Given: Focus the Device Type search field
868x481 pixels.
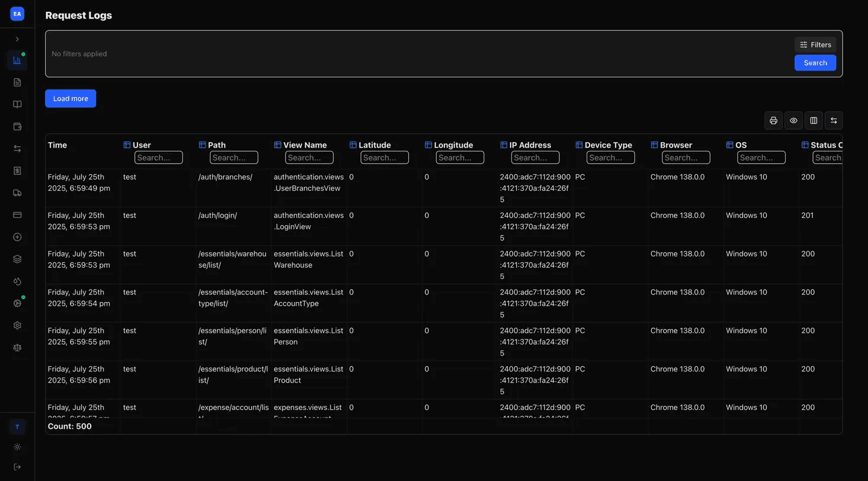Looking at the screenshot, I should (611, 158).
